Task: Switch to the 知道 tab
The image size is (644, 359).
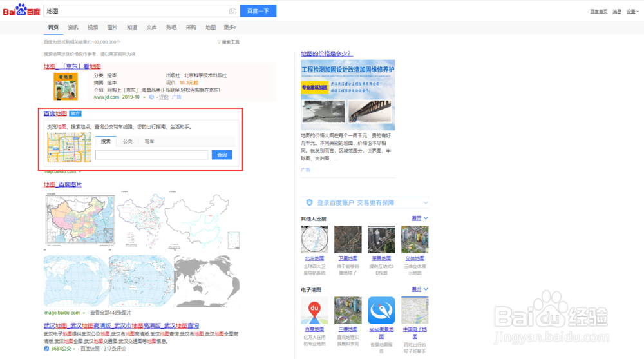Action: 132,27
